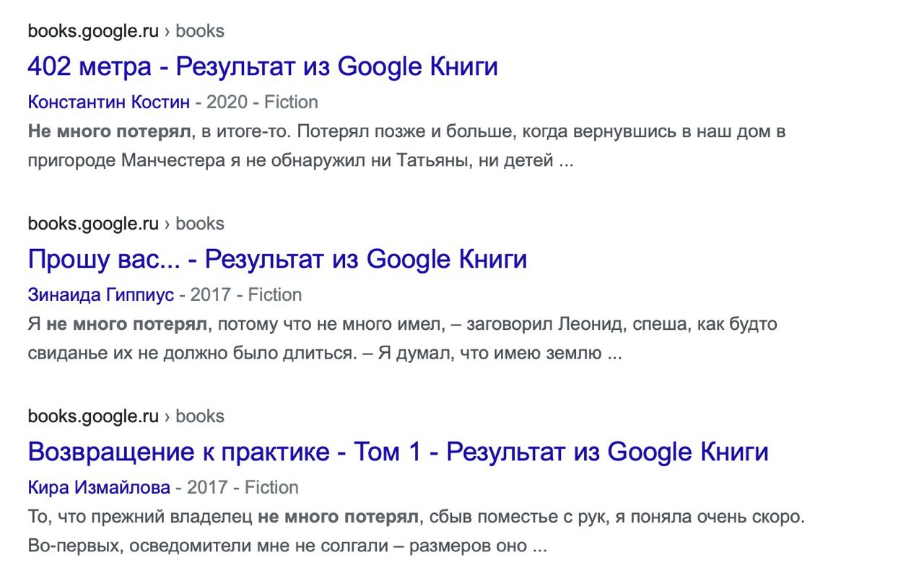Open "Возвращение к практике - Том 1" result
Image resolution: width=924 pixels, height=586 pixels.
click(x=398, y=452)
